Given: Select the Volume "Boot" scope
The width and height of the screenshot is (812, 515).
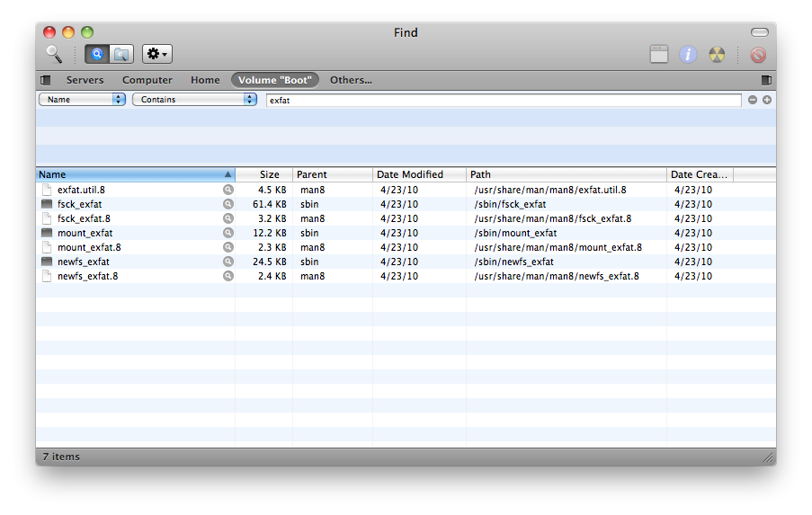Looking at the screenshot, I should click(x=275, y=80).
